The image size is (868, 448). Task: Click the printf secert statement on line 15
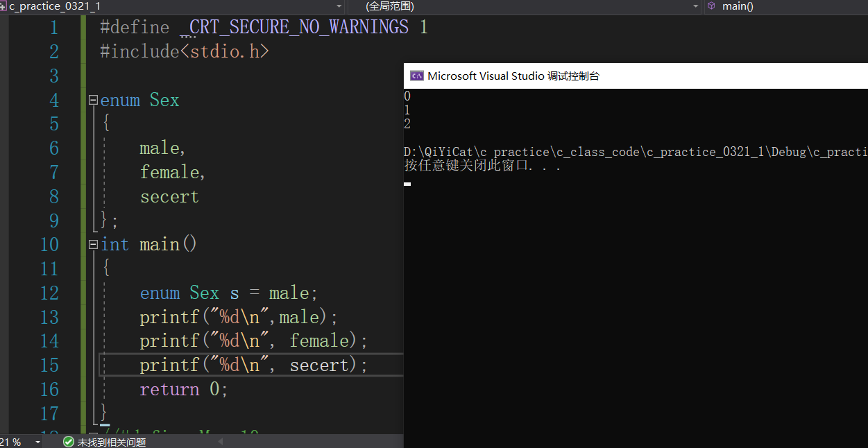click(254, 365)
